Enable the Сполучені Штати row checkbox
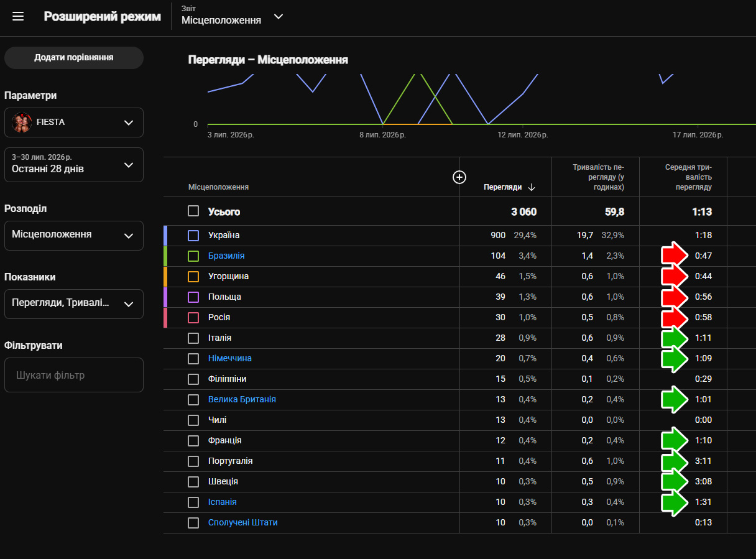 point(193,523)
